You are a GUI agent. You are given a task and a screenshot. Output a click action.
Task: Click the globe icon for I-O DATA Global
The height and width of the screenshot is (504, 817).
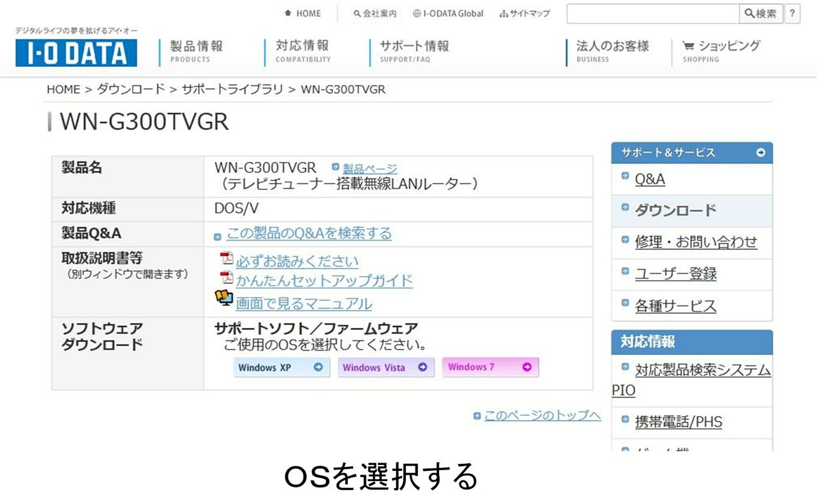[x=417, y=13]
